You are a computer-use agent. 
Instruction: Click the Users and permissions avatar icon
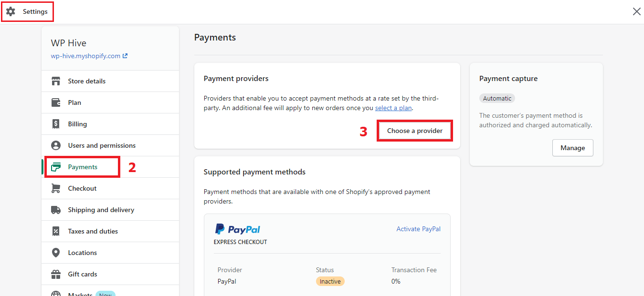[x=56, y=145]
